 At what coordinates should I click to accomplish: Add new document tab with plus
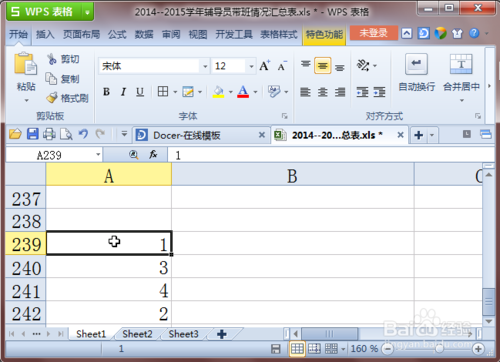click(419, 135)
